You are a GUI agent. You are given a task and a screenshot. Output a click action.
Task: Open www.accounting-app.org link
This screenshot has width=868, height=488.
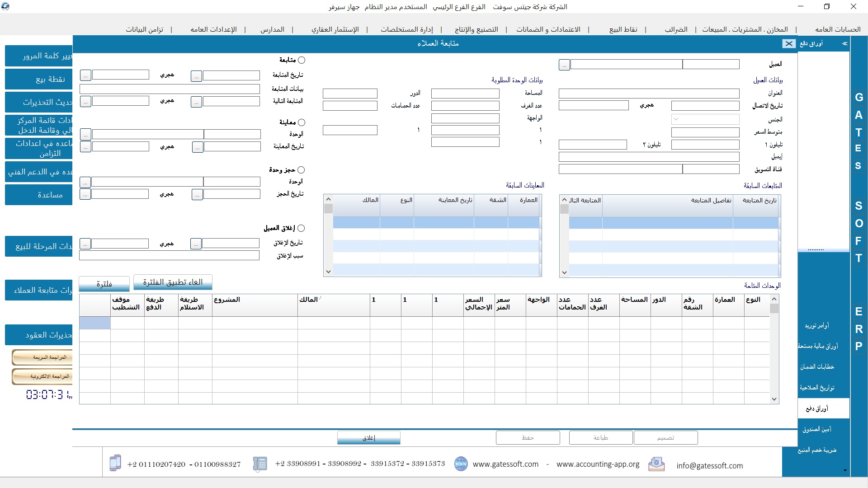click(598, 465)
